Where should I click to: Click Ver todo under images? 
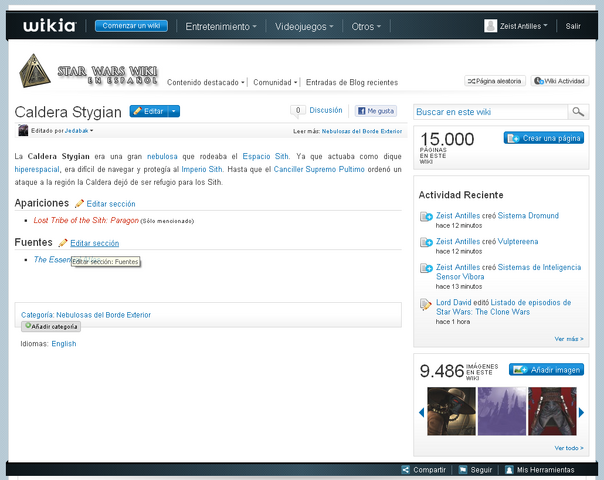[569, 448]
